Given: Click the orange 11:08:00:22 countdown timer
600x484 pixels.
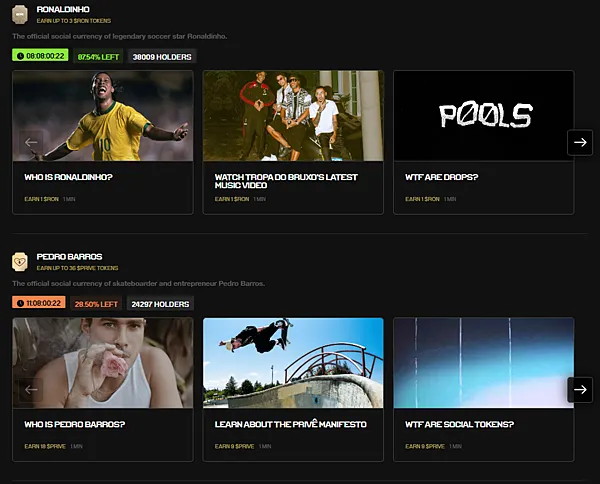Looking at the screenshot, I should click(39, 303).
